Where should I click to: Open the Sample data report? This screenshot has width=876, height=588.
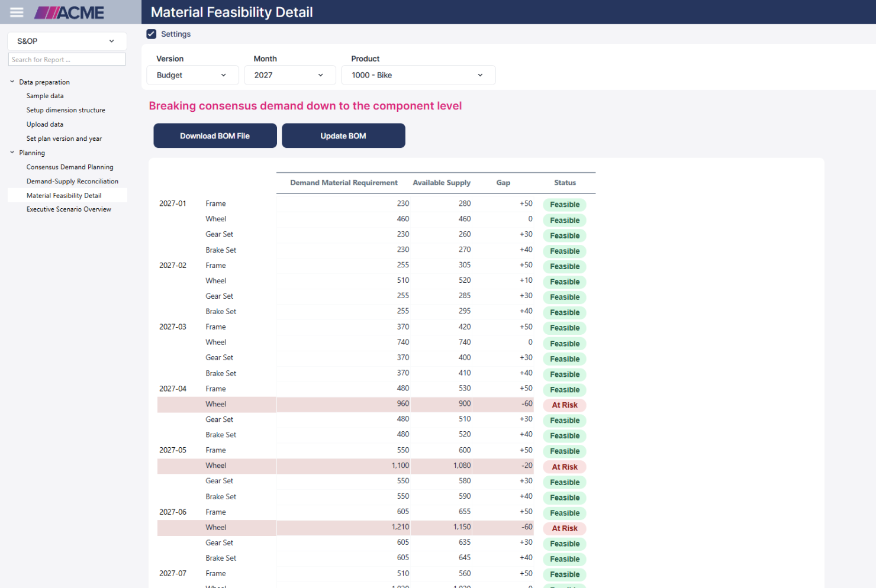[x=45, y=96]
